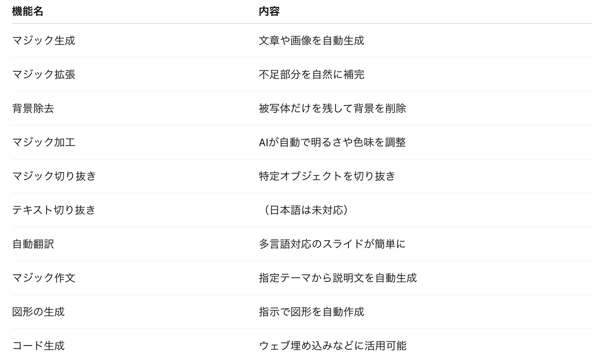Select the マジック加工 cell

43,142
